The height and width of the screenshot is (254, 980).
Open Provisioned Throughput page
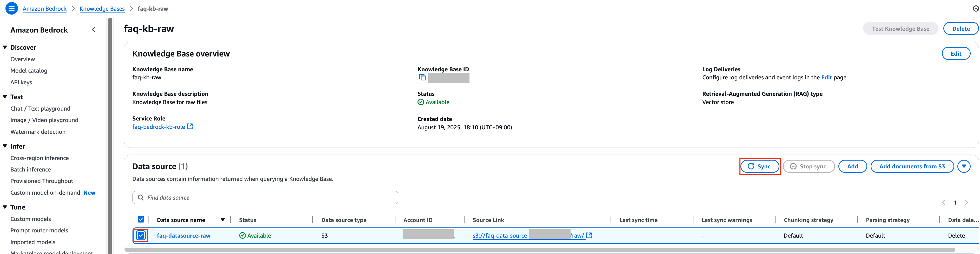[42, 181]
